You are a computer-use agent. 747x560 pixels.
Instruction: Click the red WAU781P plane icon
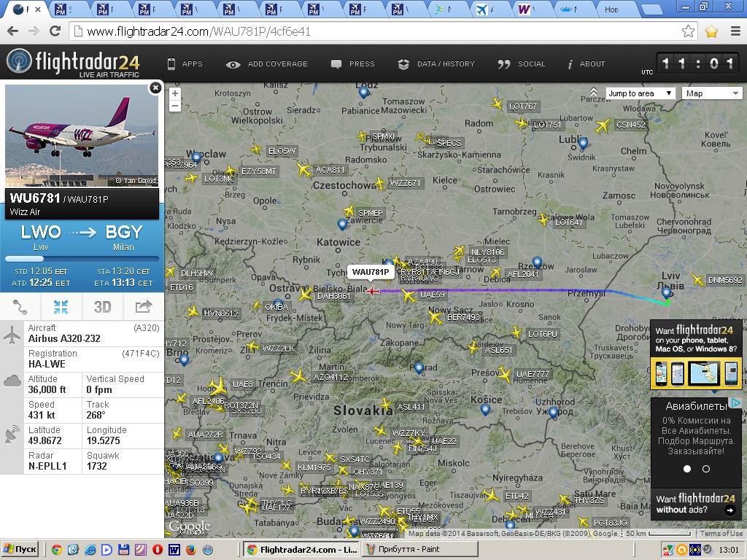pos(373,292)
